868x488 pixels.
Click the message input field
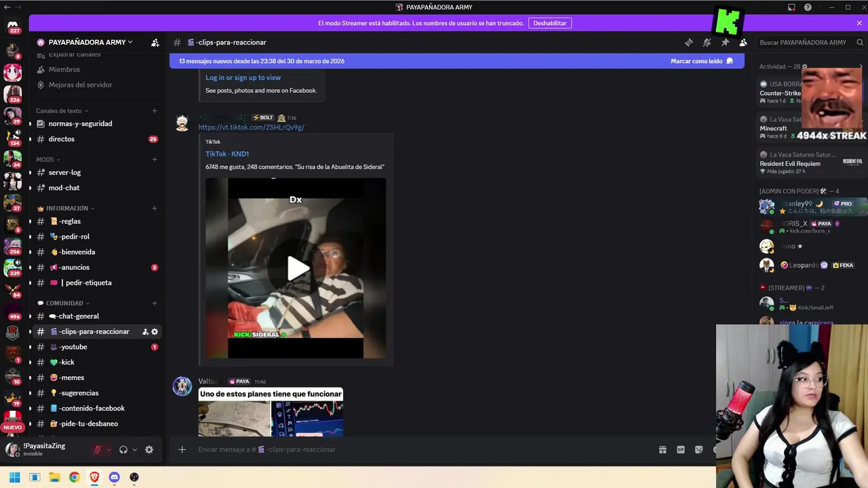[x=420, y=449]
